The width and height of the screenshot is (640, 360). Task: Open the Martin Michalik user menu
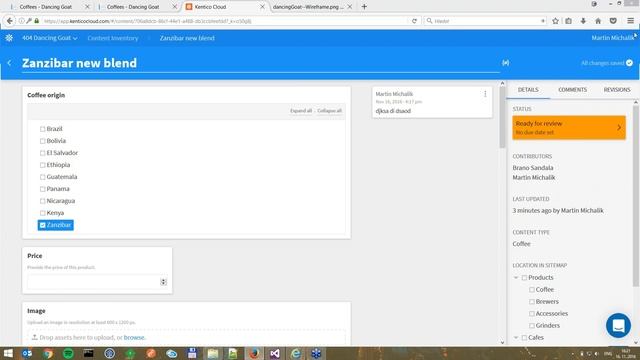click(x=612, y=38)
